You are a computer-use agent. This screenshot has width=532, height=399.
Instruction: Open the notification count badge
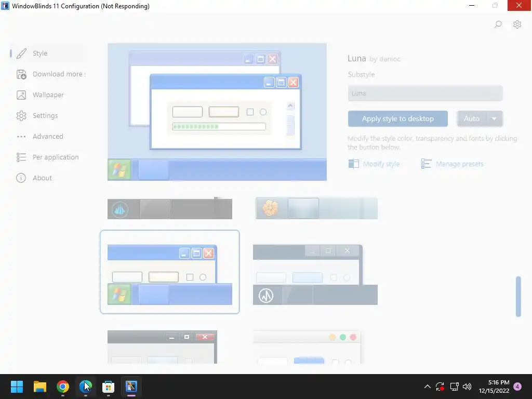pyautogui.click(x=517, y=387)
